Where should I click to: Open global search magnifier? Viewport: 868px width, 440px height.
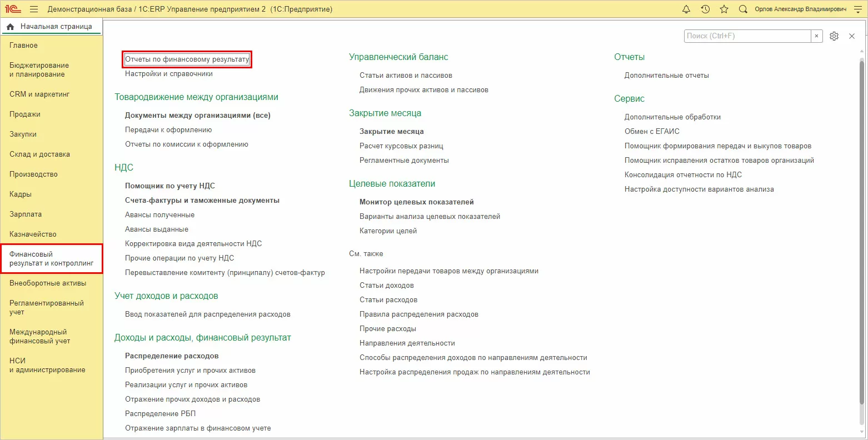pyautogui.click(x=743, y=9)
